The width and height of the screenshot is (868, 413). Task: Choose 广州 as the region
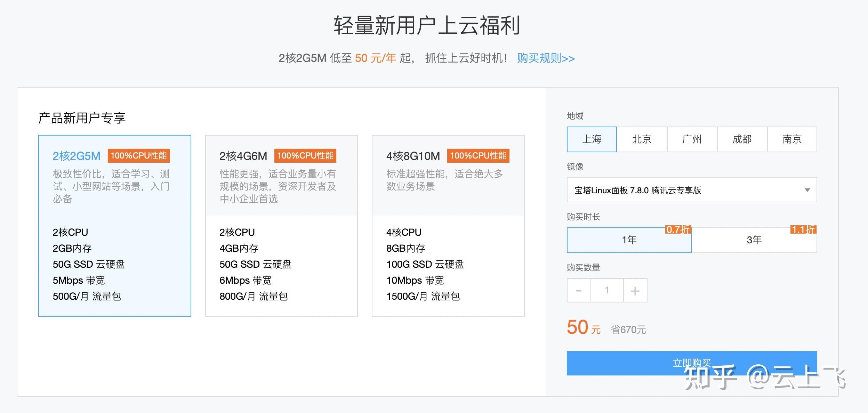click(x=692, y=139)
